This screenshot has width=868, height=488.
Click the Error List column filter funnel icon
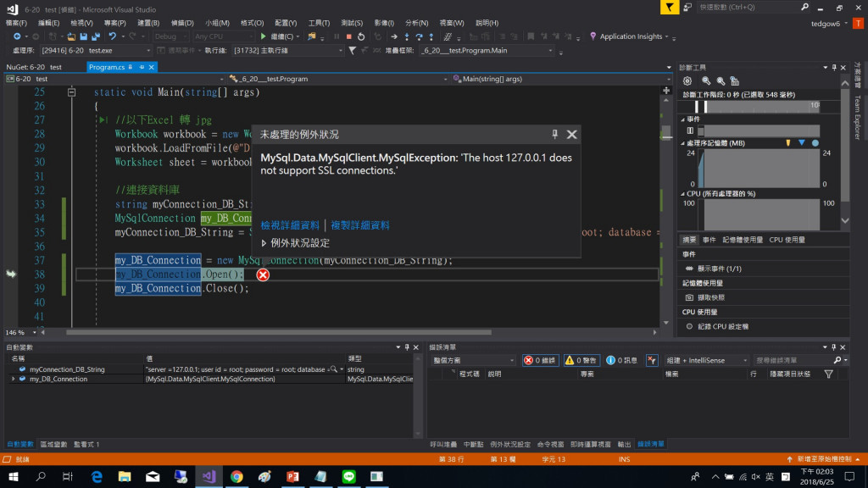click(829, 374)
